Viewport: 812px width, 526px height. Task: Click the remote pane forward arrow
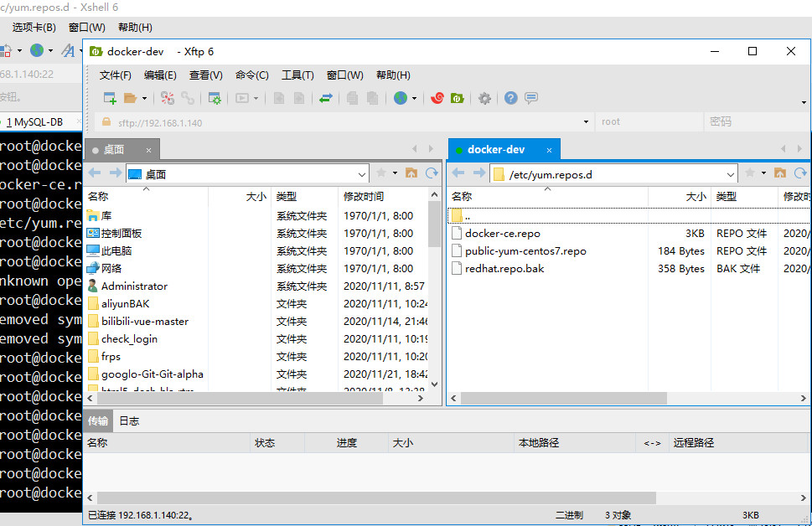pyautogui.click(x=479, y=173)
